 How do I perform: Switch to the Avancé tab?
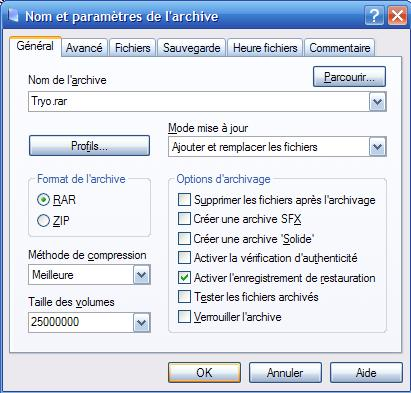click(x=84, y=48)
